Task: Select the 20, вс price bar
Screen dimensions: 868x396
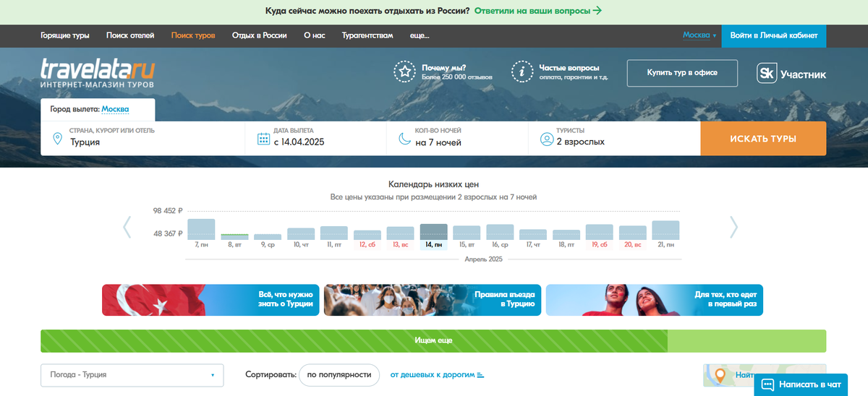Action: (x=633, y=233)
